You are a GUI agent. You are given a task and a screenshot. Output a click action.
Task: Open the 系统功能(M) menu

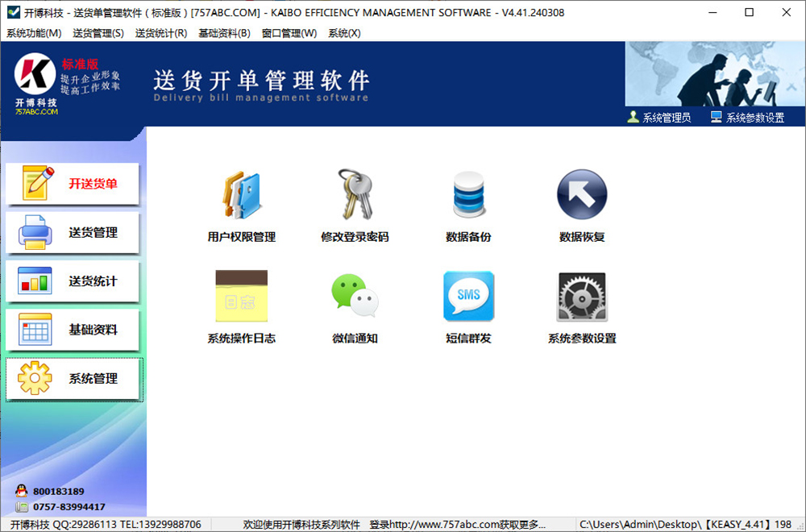[34, 33]
